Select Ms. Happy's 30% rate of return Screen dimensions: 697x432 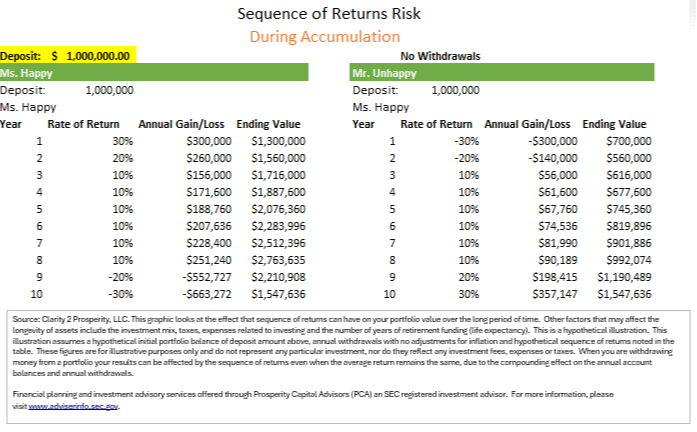122,142
